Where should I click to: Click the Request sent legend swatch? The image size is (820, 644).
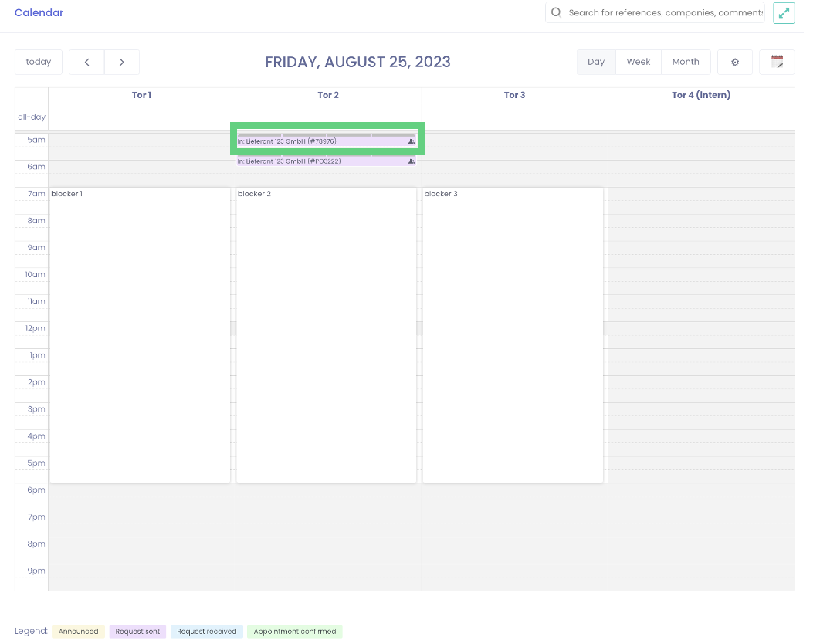point(137,632)
